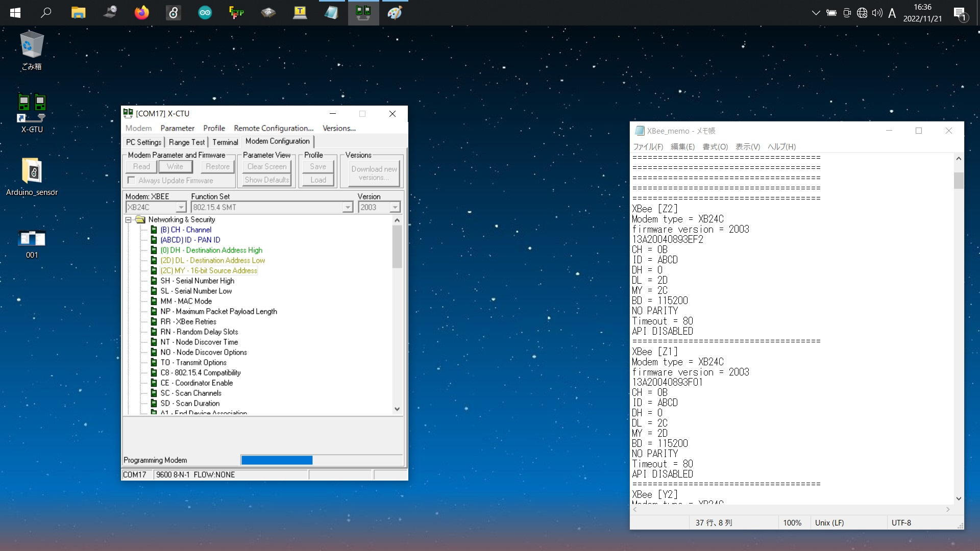This screenshot has width=980, height=551.
Task: Click the Recycle Bin desktop icon
Action: (x=32, y=46)
